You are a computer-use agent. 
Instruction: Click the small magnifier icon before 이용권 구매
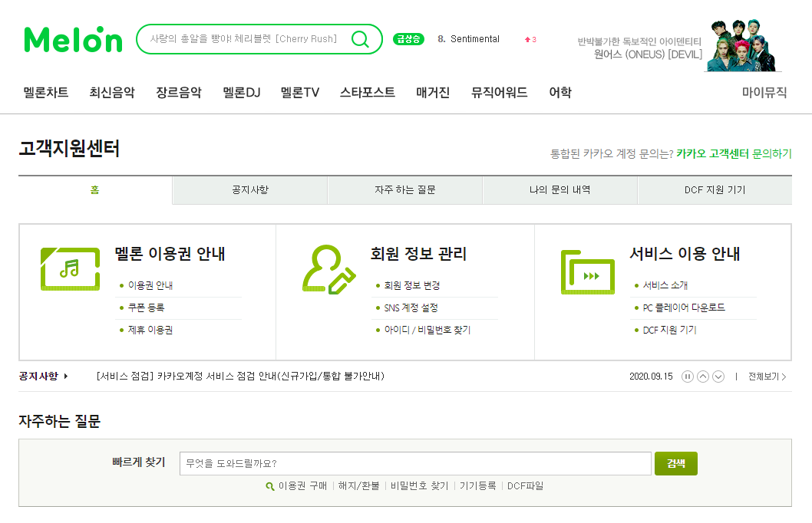(270, 486)
